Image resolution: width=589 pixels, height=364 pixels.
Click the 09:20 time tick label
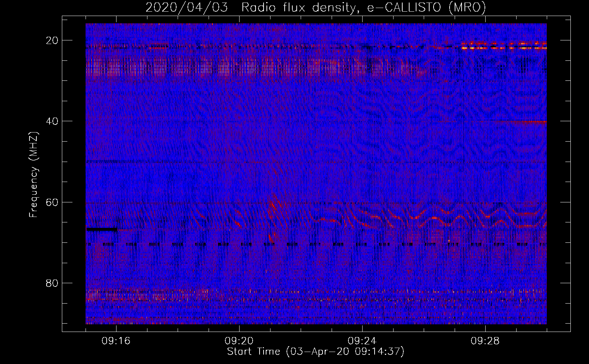(x=239, y=341)
